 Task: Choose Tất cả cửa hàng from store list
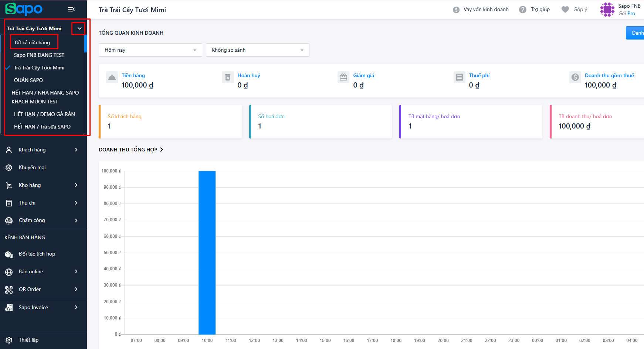click(x=32, y=42)
